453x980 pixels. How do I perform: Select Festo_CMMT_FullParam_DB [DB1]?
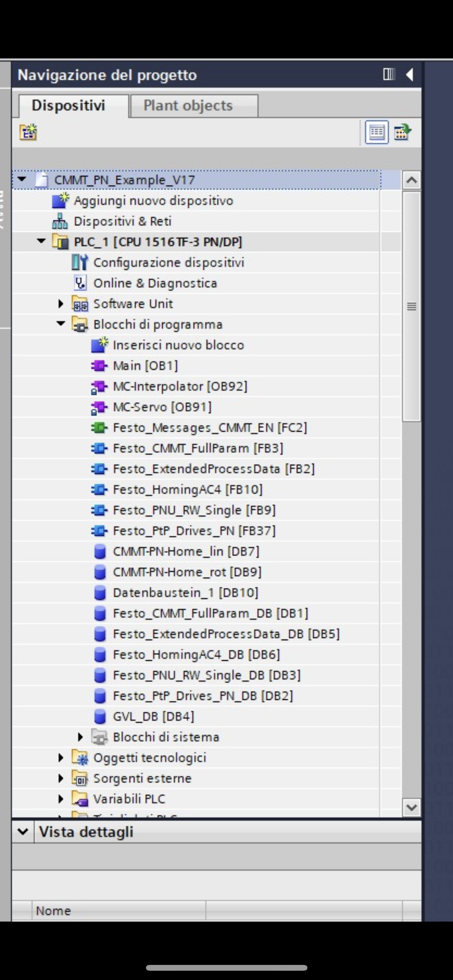point(210,613)
